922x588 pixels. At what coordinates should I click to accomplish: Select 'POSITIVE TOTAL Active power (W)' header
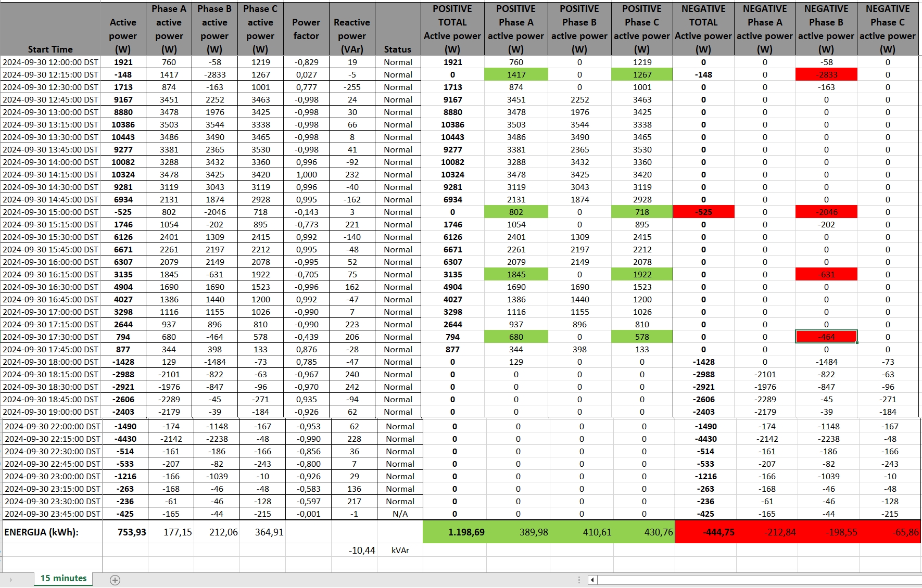coord(452,29)
